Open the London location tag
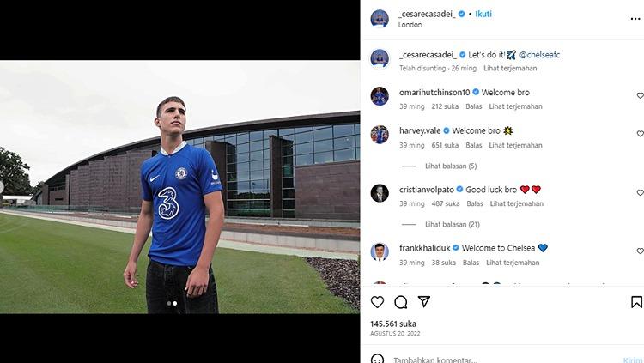The image size is (644, 363). (410, 25)
